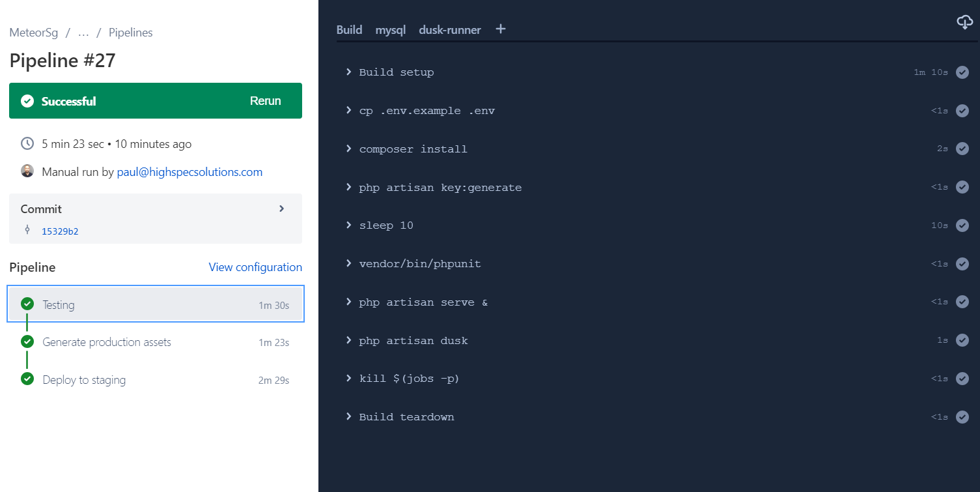This screenshot has width=980, height=492.
Task: Click the Rerun button
Action: click(266, 101)
